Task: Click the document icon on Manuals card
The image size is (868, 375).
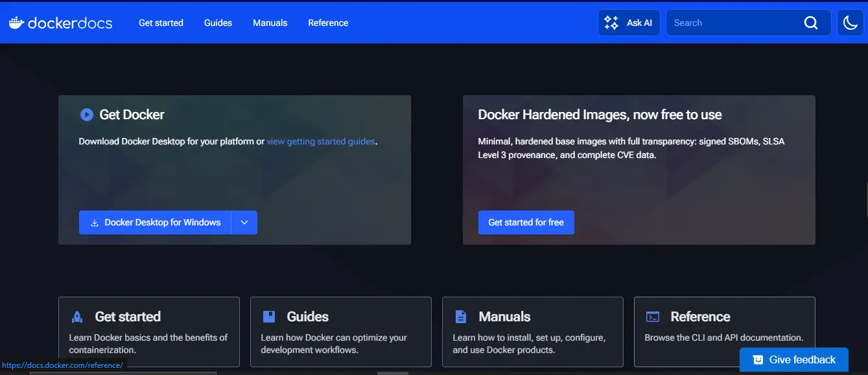Action: [461, 317]
